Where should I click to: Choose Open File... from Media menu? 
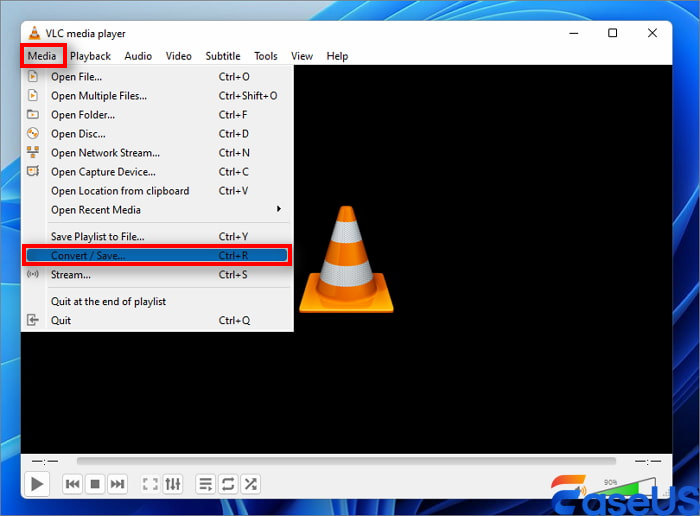tap(157, 77)
